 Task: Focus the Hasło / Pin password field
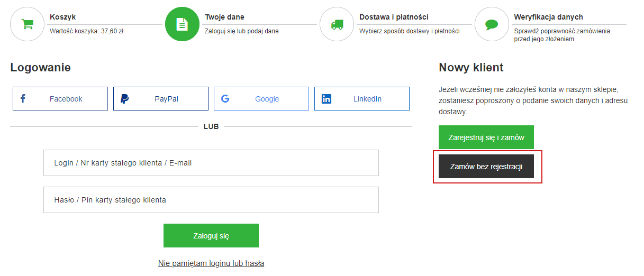tap(211, 200)
